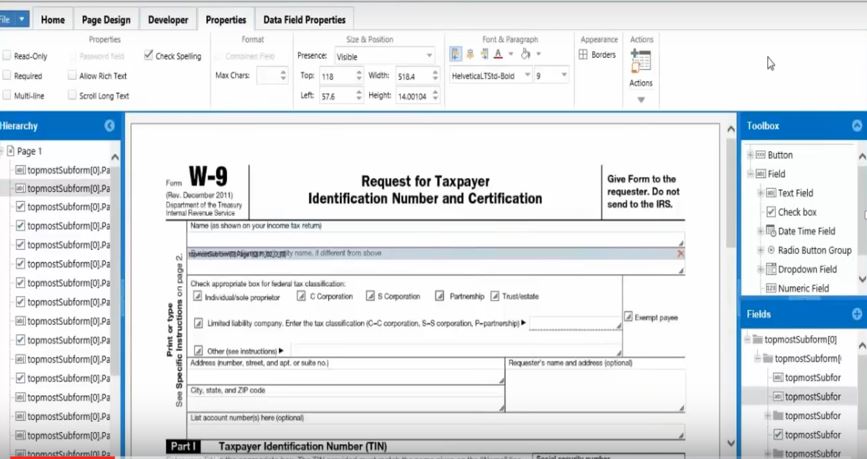
Task: Adjust the Top position stepper
Action: coord(359,76)
